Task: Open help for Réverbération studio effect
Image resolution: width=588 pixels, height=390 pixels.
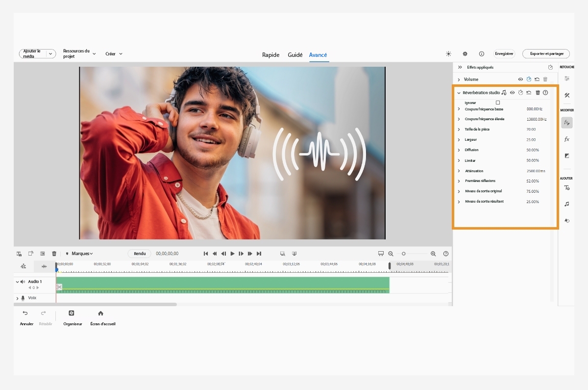Action: [x=545, y=92]
